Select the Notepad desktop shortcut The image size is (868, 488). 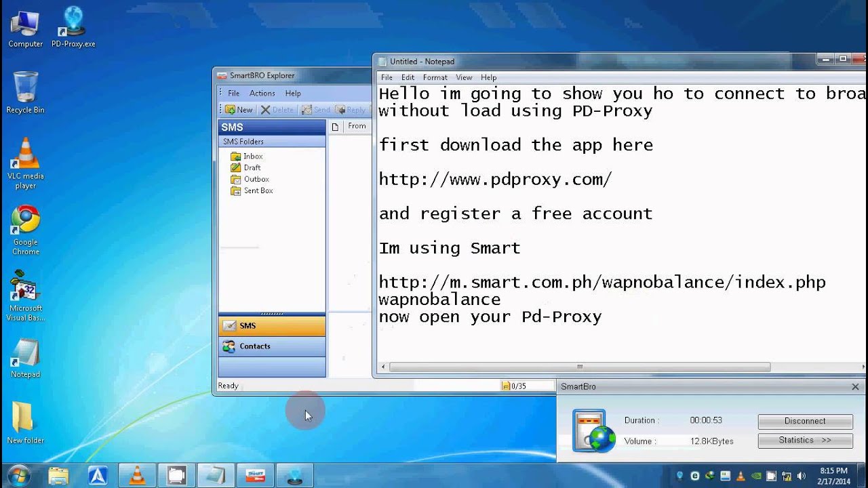coord(25,358)
